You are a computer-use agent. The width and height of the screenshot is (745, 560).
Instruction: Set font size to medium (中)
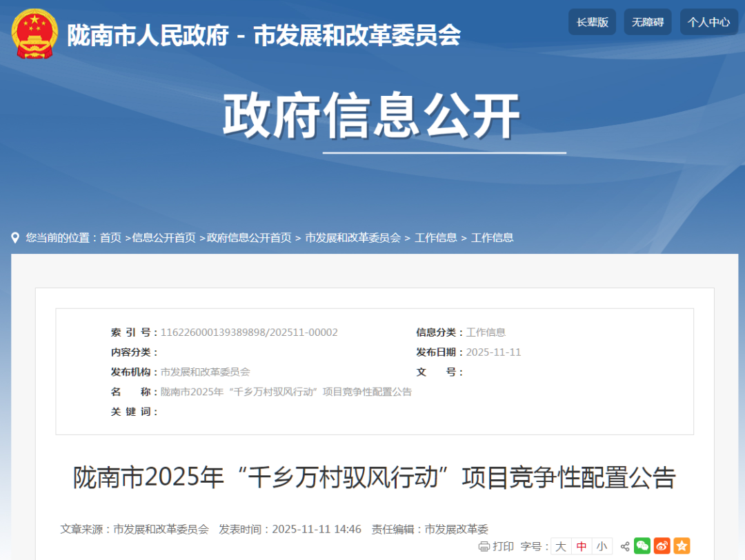pos(582,546)
